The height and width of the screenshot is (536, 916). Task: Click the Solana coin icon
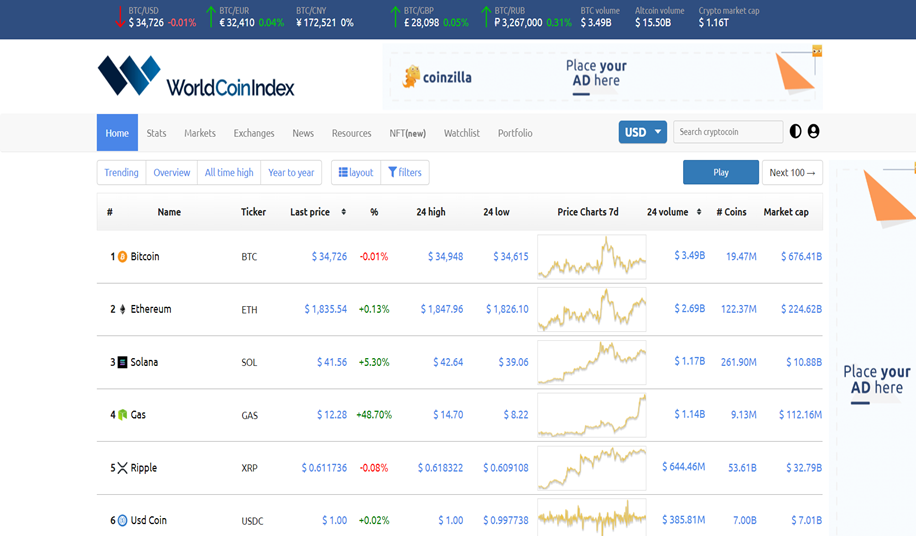(122, 363)
